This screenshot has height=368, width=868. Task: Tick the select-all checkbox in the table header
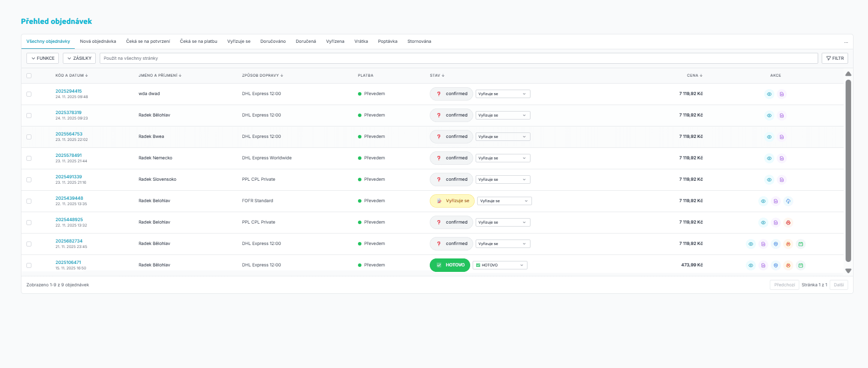coord(29,76)
